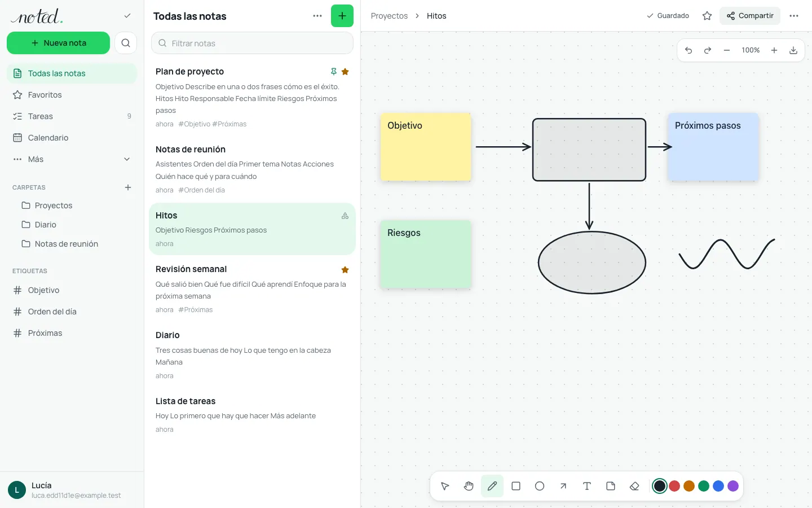Select the arrow tool

pos(563,486)
